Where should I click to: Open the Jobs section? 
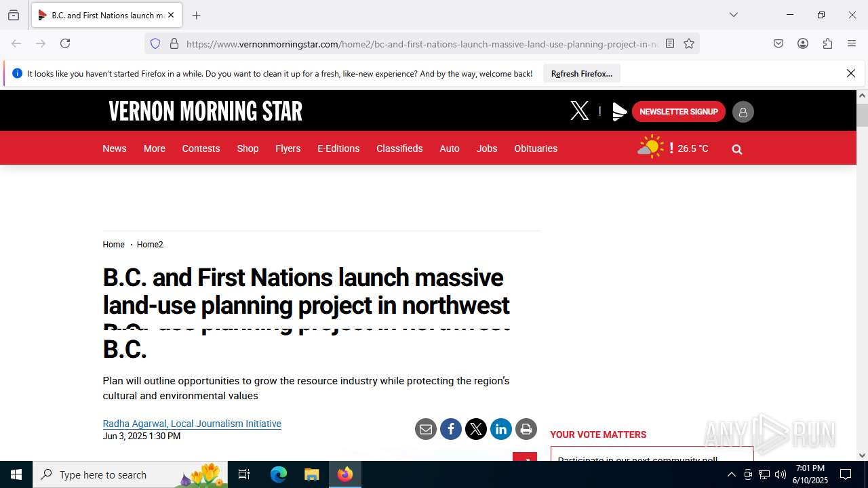coord(487,148)
